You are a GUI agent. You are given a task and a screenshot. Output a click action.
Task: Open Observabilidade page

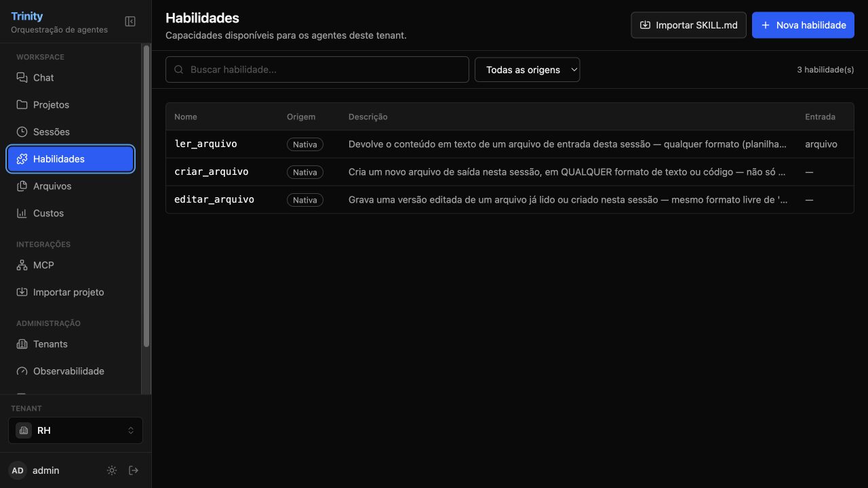71,371
